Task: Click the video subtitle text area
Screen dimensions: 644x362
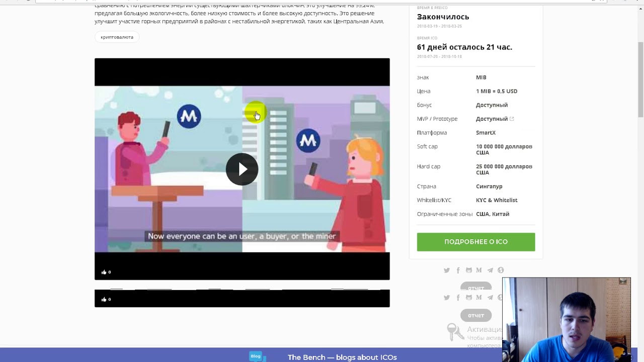Action: pyautogui.click(x=242, y=236)
